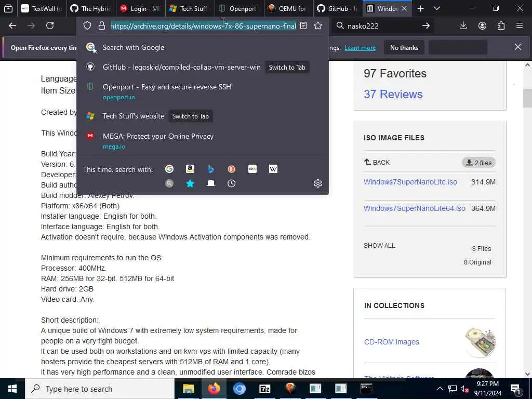The height and width of the screenshot is (399, 532).
Task: Select Search with Google suggestion
Action: 203,47
